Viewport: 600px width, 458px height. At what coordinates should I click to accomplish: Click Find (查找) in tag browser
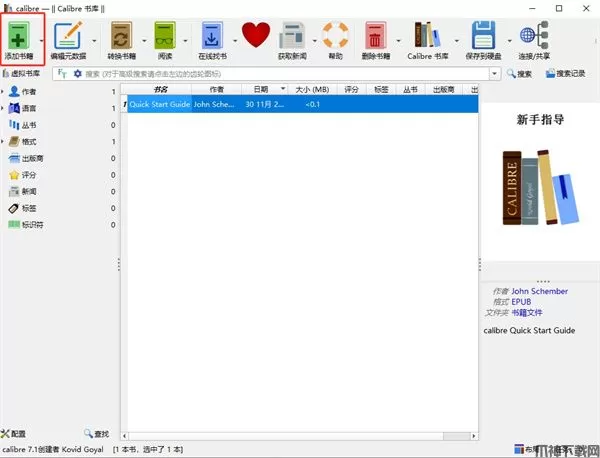pyautogui.click(x=97, y=434)
